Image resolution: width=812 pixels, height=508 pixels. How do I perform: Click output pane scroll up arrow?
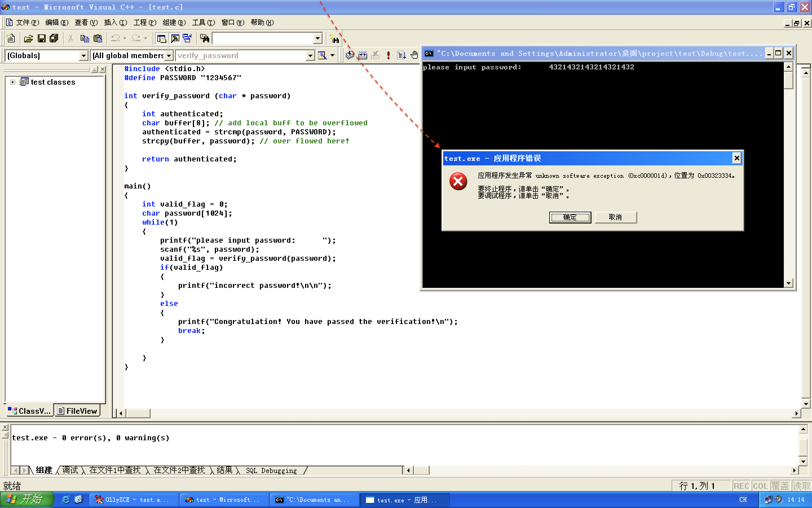(x=803, y=429)
